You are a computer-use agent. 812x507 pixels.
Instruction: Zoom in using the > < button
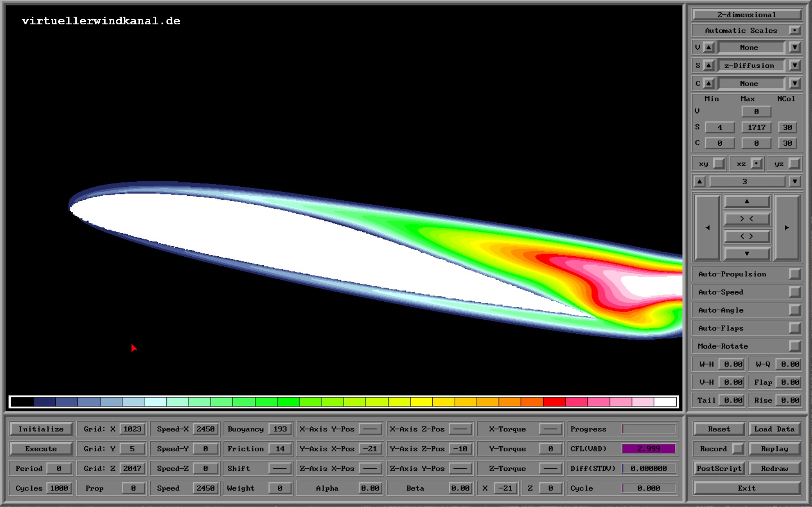click(747, 219)
